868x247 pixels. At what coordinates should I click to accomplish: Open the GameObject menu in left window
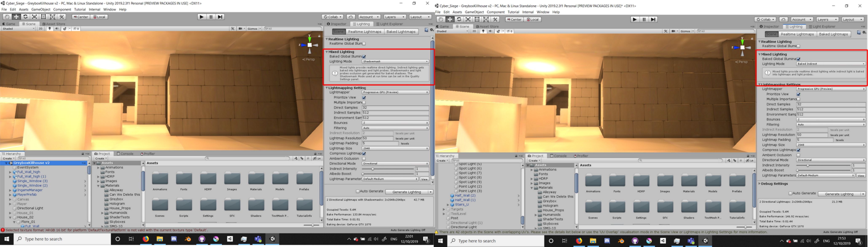[41, 9]
